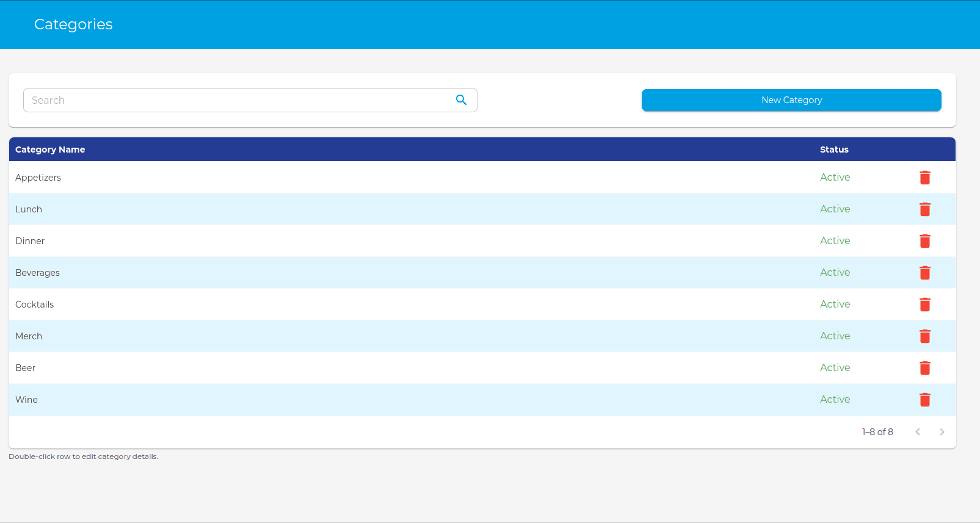The image size is (980, 523).
Task: Click the New Category button
Action: 791,100
